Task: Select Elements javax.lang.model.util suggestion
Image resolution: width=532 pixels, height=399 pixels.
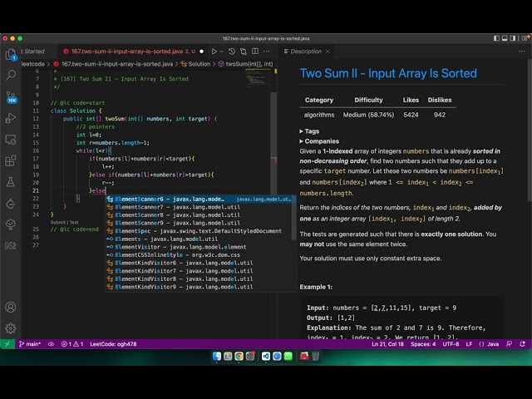Action: pyautogui.click(x=199, y=239)
